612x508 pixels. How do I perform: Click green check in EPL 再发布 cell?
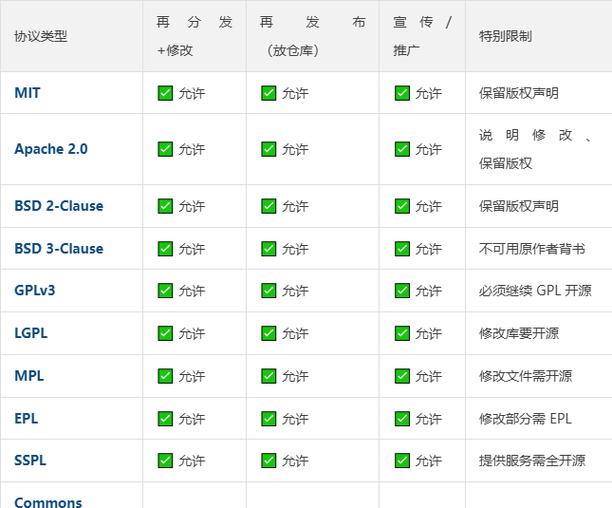269,419
